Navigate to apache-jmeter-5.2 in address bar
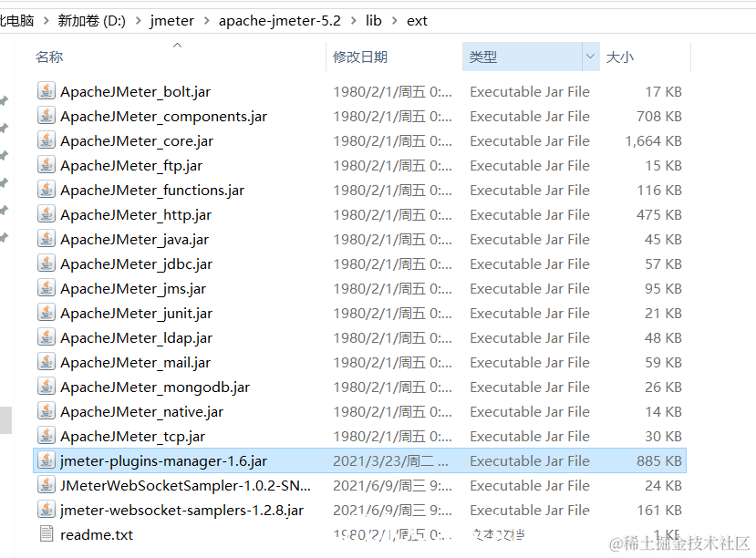The image size is (756, 558). pos(280,21)
